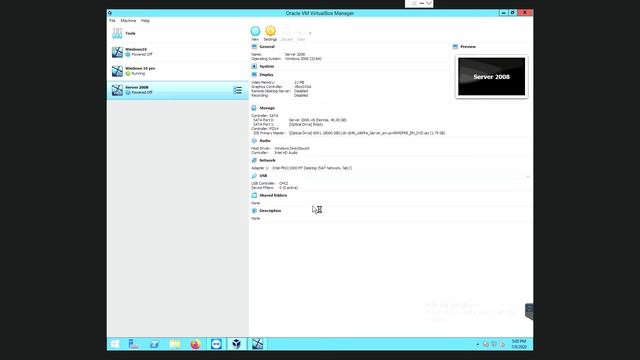Open the Audio section heading link
Viewport: 640px width, 360px height.
pyautogui.click(x=265, y=140)
